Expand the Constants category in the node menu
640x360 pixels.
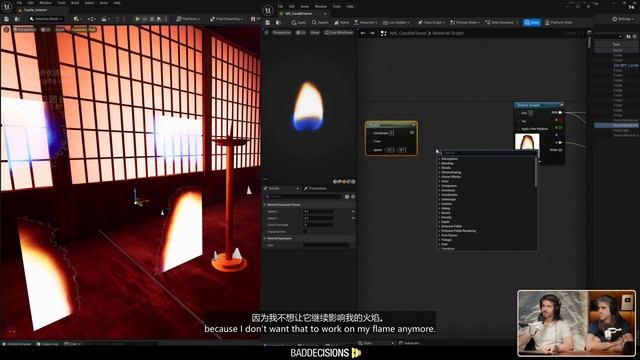(448, 190)
